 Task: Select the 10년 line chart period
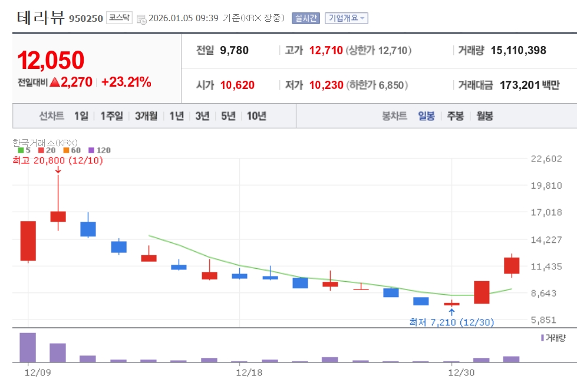pyautogui.click(x=256, y=116)
